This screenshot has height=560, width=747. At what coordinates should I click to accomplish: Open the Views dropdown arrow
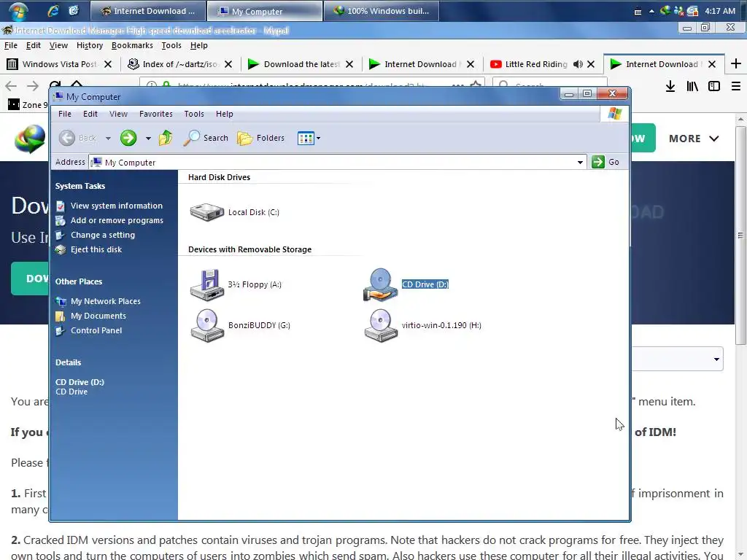[x=318, y=139]
